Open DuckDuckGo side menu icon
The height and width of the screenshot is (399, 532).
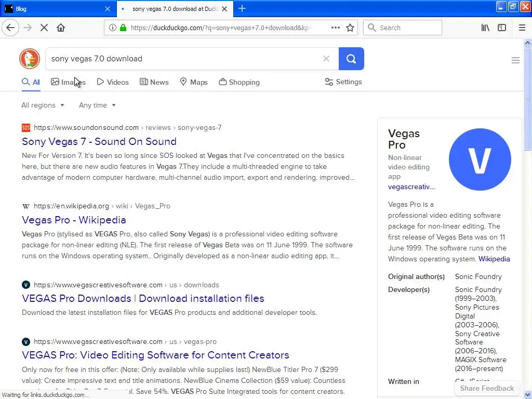point(515,60)
